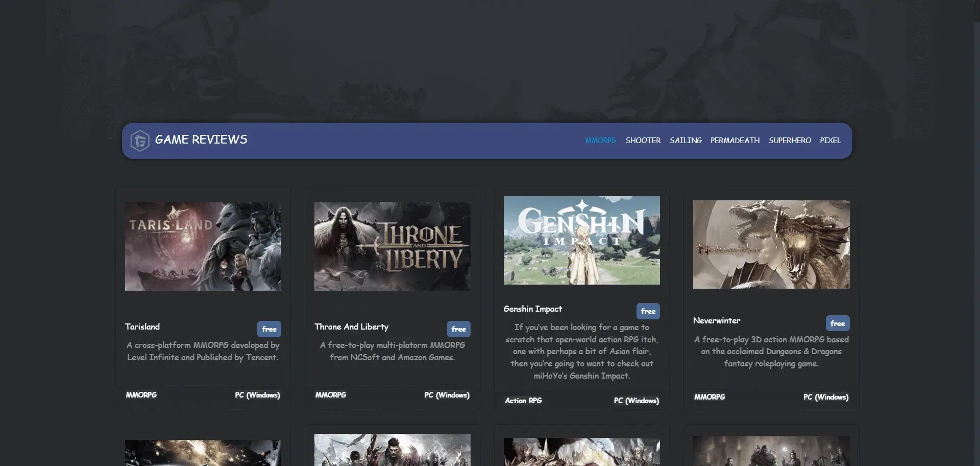Screen dimensions: 980x466
Task: Click the Dungeons & Dragons description text
Action: [x=771, y=352]
